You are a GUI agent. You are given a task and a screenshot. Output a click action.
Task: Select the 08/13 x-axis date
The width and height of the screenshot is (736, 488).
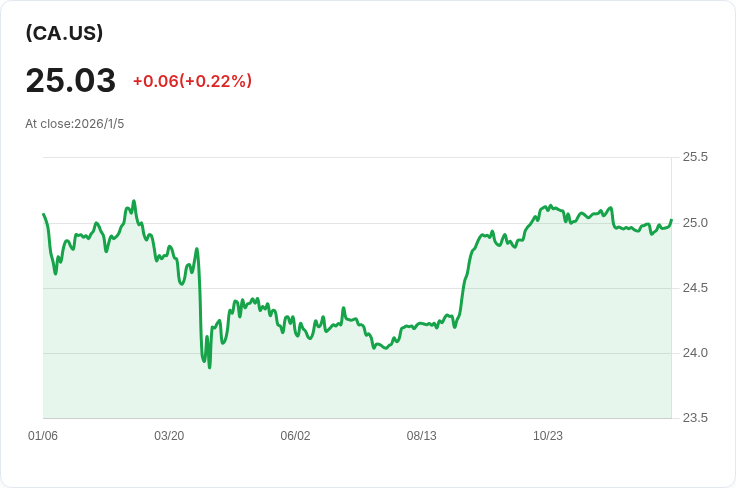[421, 436]
